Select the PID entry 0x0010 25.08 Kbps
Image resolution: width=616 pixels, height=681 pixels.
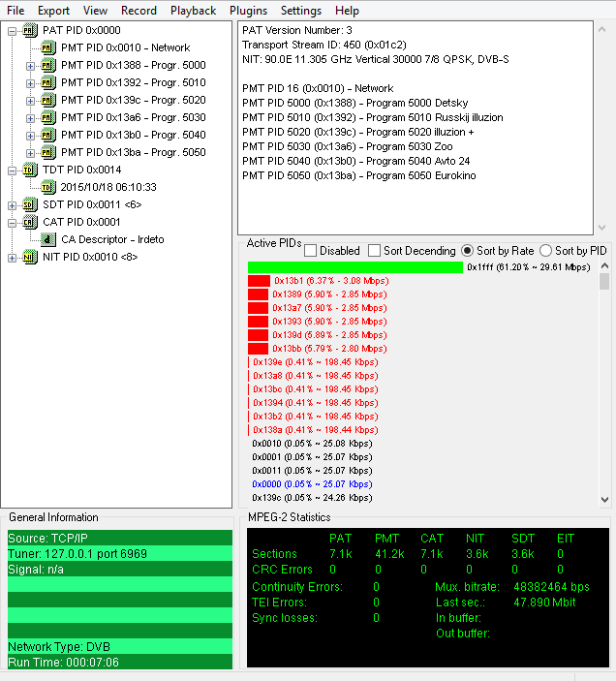pyautogui.click(x=312, y=444)
